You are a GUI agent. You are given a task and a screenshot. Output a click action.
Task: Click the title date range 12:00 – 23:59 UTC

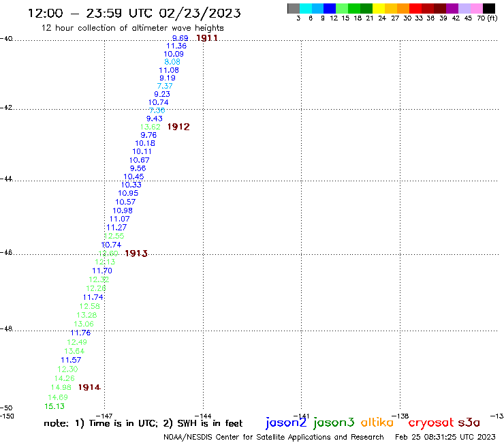pos(91,13)
